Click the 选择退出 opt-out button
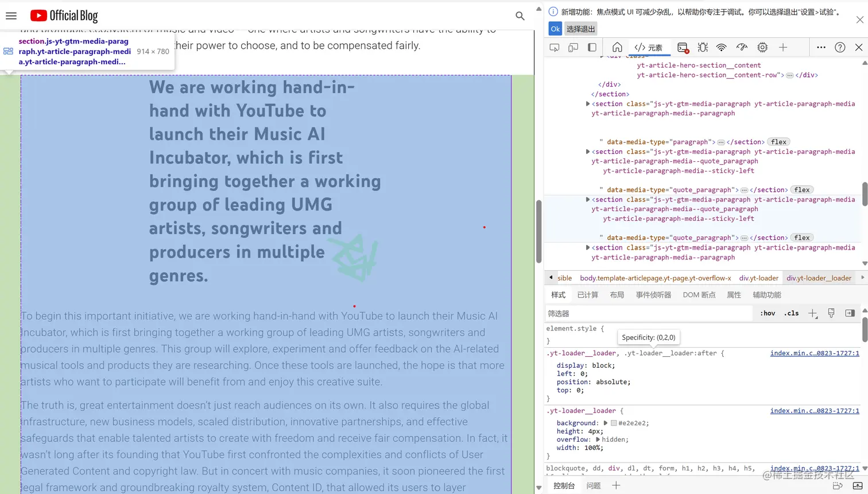This screenshot has width=868, height=494. tap(581, 29)
